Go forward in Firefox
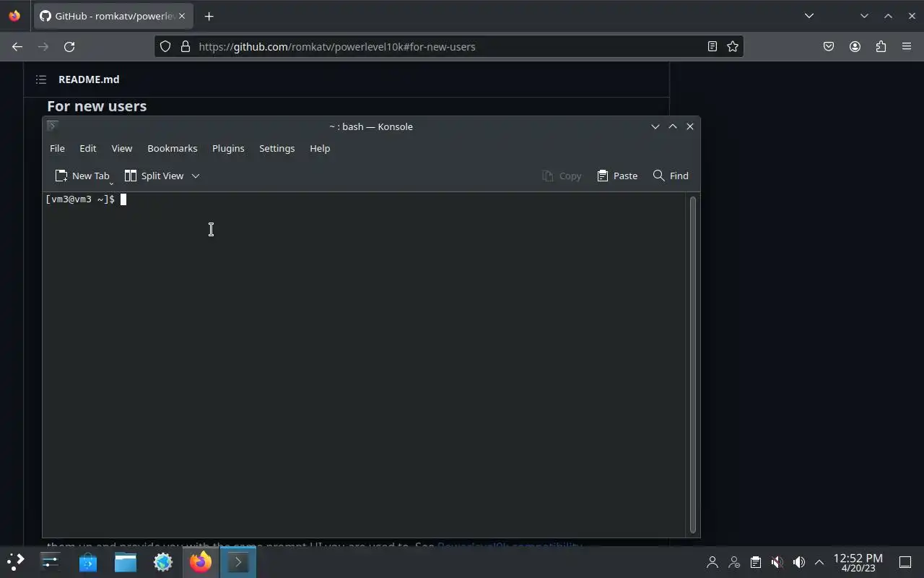 (x=43, y=46)
